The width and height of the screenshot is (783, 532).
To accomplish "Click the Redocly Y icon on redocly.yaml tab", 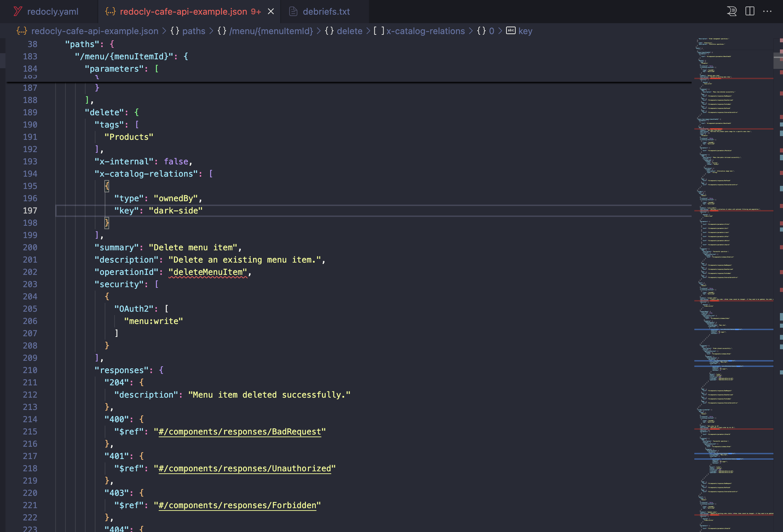I will coord(18,11).
